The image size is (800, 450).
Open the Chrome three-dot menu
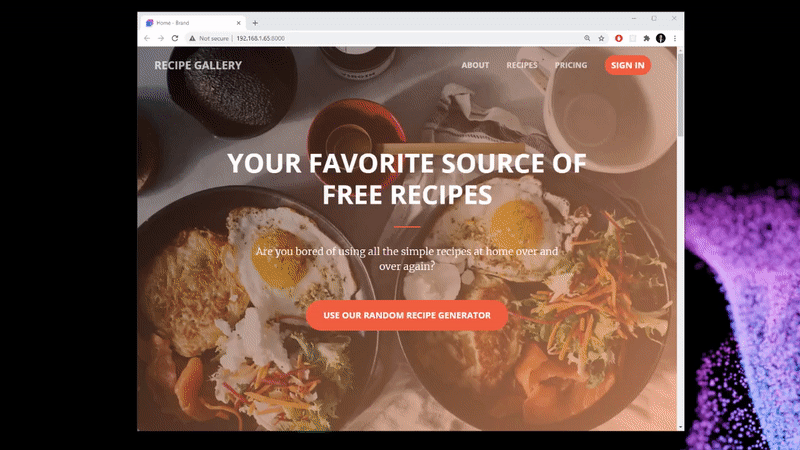[x=674, y=38]
